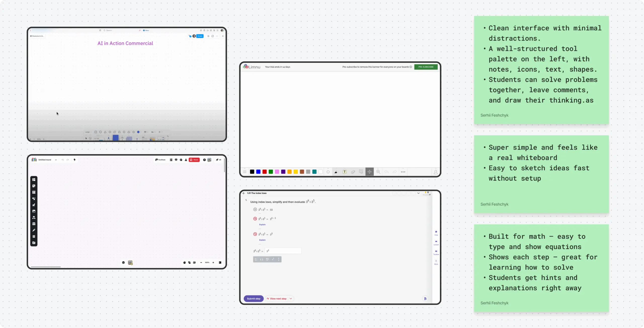644x328 pixels.
Task: Expand the Untitled mural title dropdown
Action: pyautogui.click(x=56, y=160)
